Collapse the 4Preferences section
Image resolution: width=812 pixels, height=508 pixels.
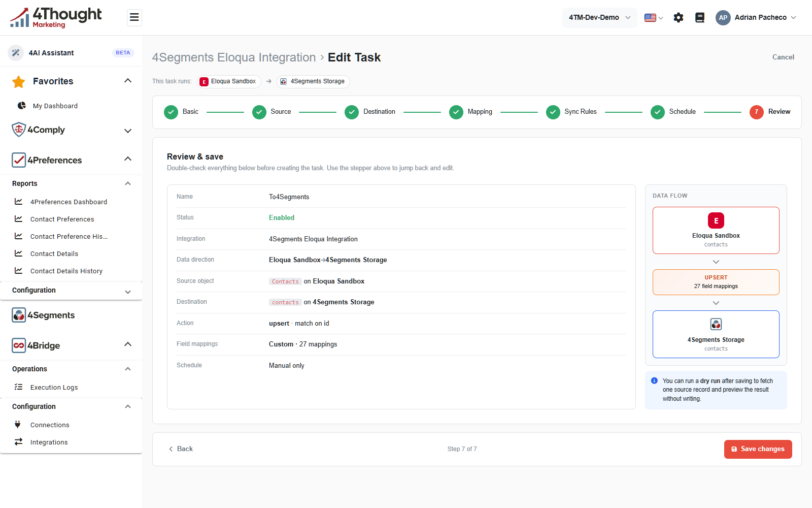128,159
